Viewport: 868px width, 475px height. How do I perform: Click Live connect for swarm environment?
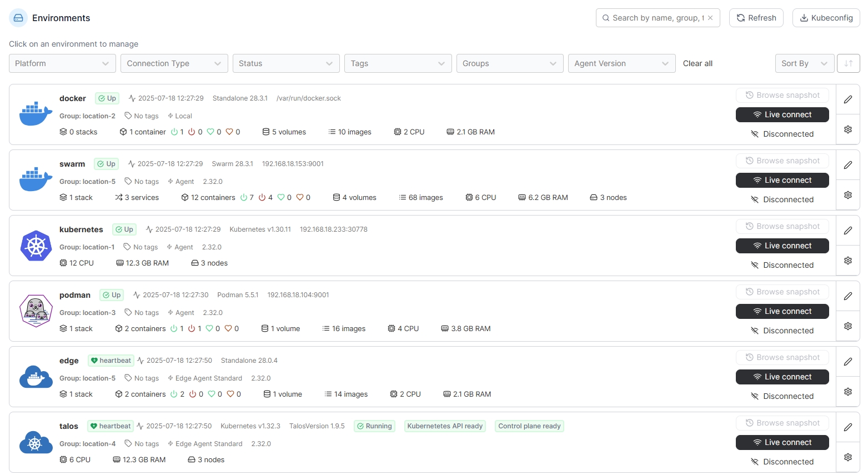coord(782,180)
